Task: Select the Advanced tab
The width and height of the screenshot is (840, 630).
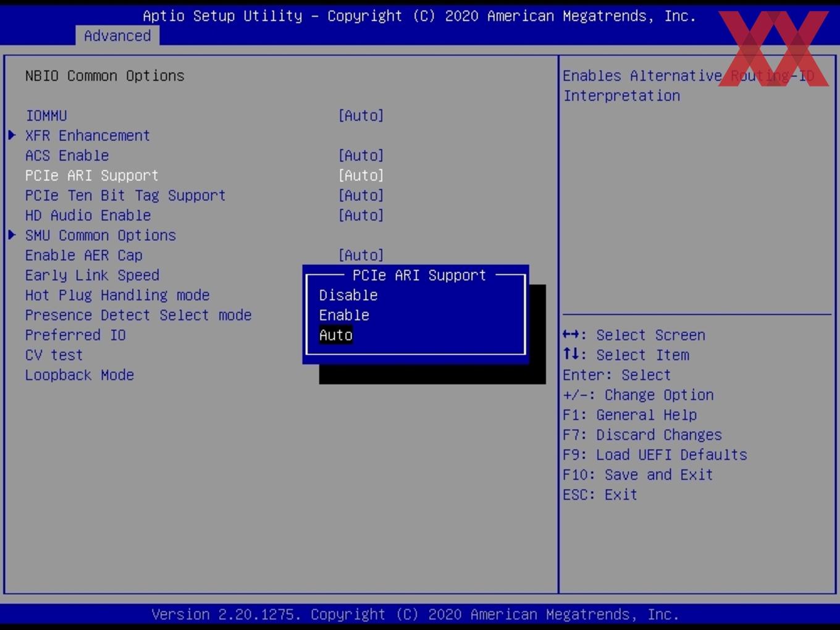Action: [x=117, y=36]
